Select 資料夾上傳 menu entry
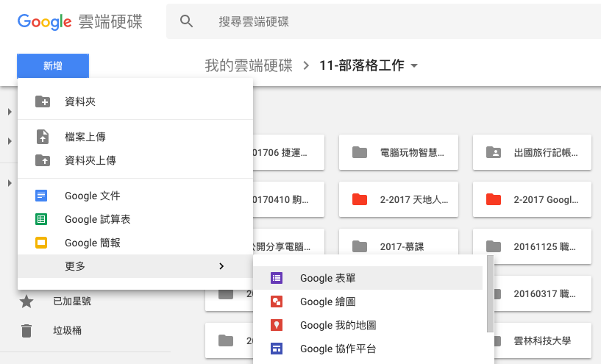This screenshot has width=601, height=364. [135, 160]
